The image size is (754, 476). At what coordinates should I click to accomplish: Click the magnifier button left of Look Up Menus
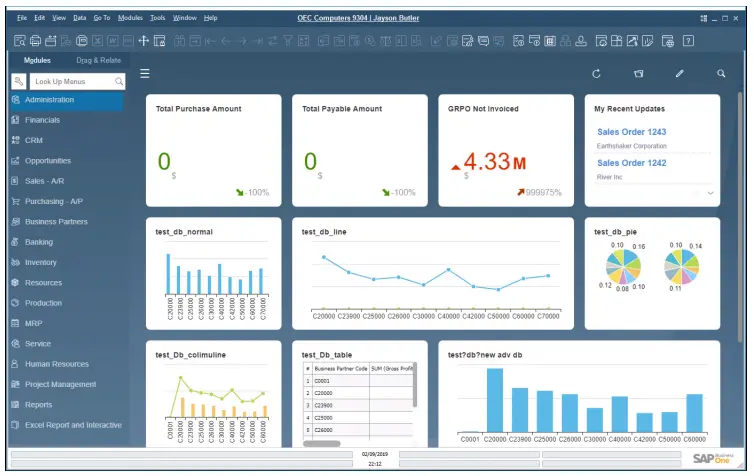click(x=19, y=81)
